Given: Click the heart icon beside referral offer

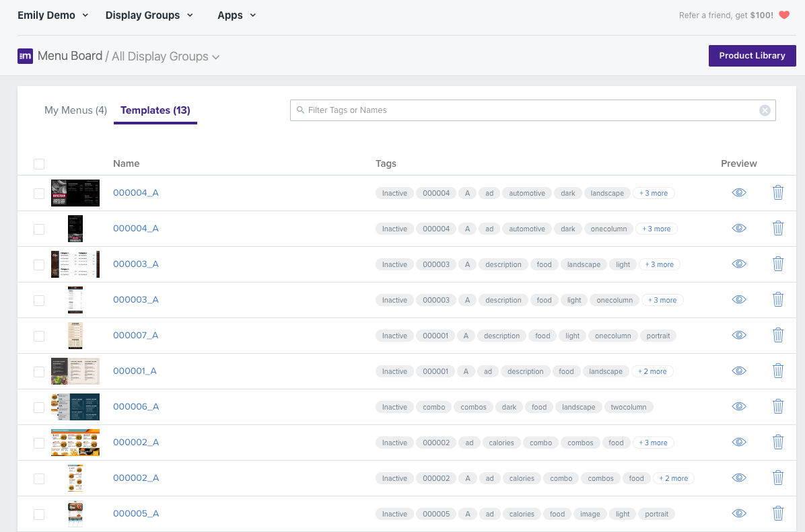Looking at the screenshot, I should click(784, 14).
